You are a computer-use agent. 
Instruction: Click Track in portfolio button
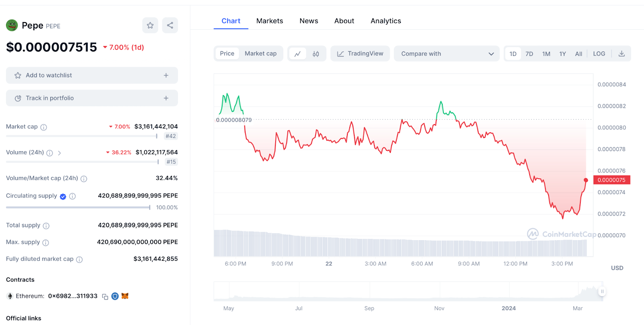tap(92, 98)
